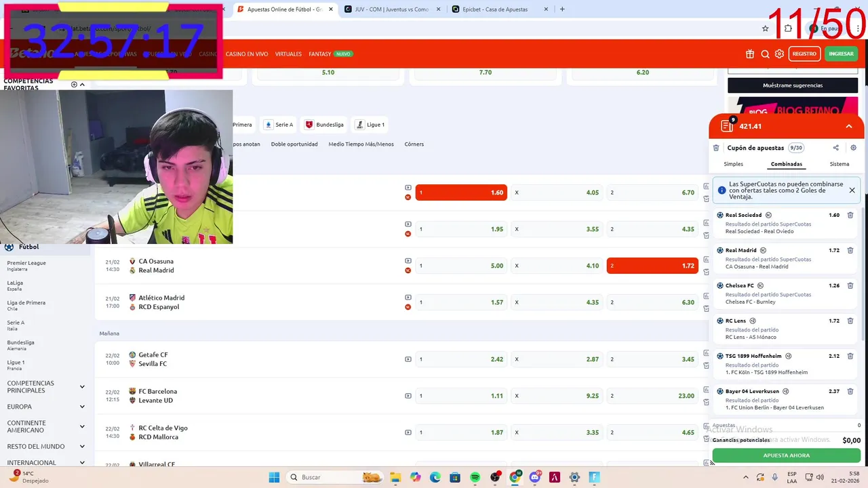Collapse the bet slip panel chevron

[x=849, y=126]
